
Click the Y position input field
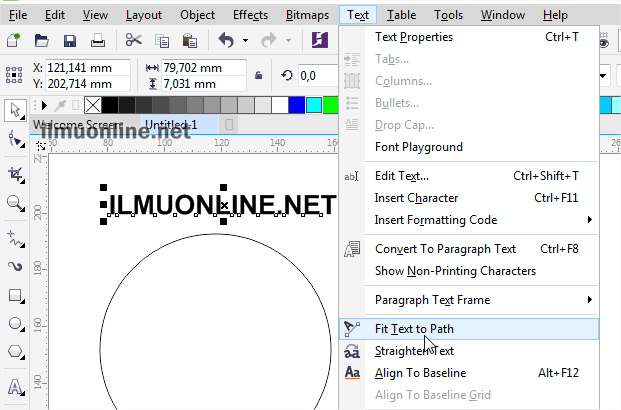click(88, 84)
